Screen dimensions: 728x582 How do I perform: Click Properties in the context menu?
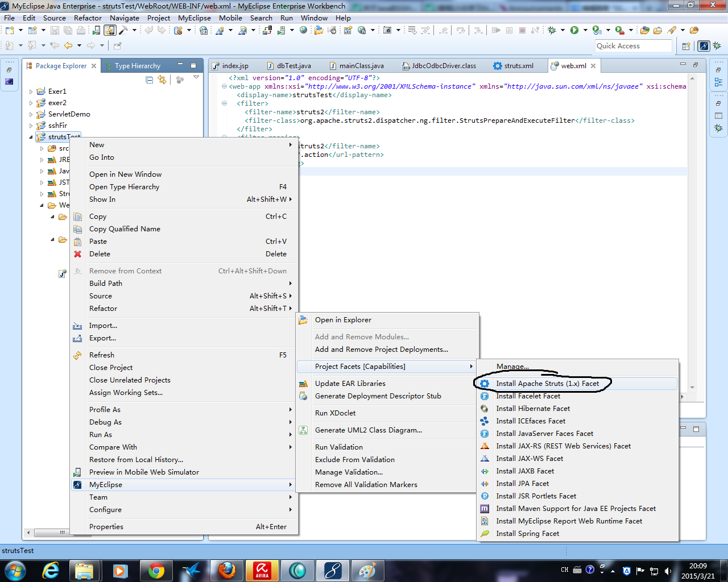(x=184, y=527)
